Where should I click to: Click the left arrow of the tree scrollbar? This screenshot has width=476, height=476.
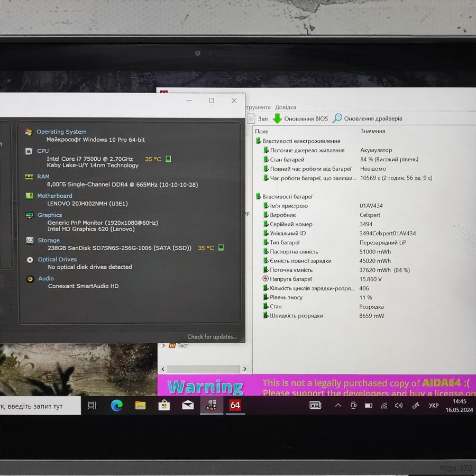(x=163, y=369)
